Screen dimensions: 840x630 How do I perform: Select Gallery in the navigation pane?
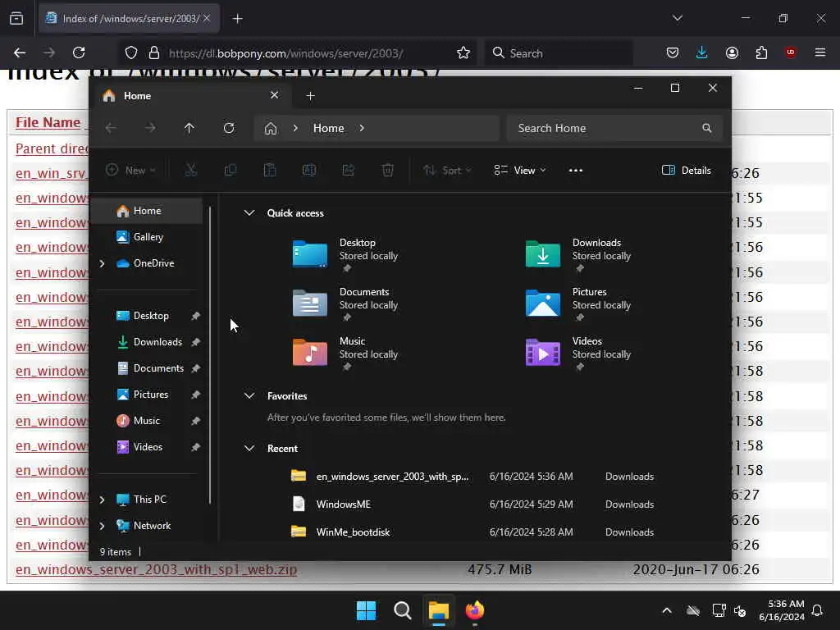coord(147,237)
